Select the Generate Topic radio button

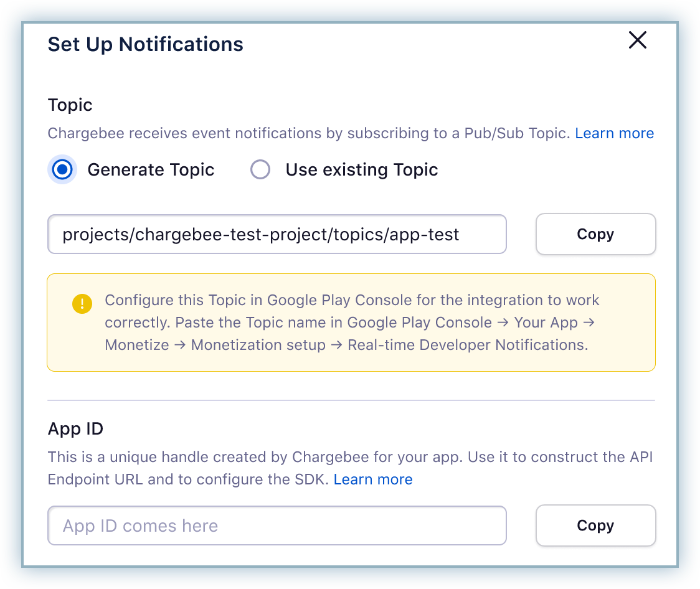pos(62,170)
